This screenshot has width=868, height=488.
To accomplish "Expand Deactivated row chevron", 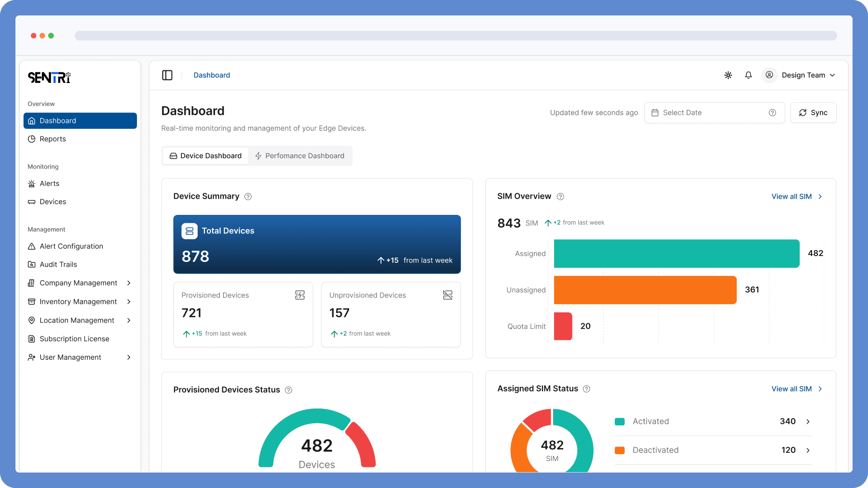I will coord(808,450).
